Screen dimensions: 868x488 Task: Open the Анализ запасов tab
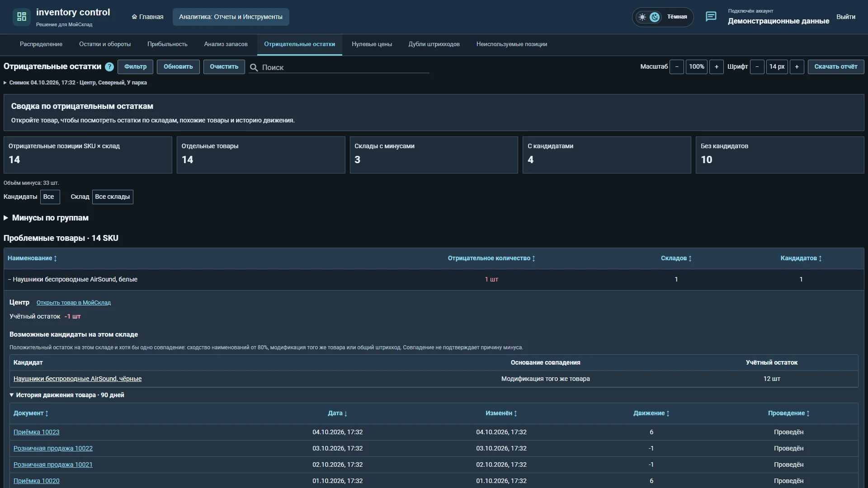click(226, 44)
